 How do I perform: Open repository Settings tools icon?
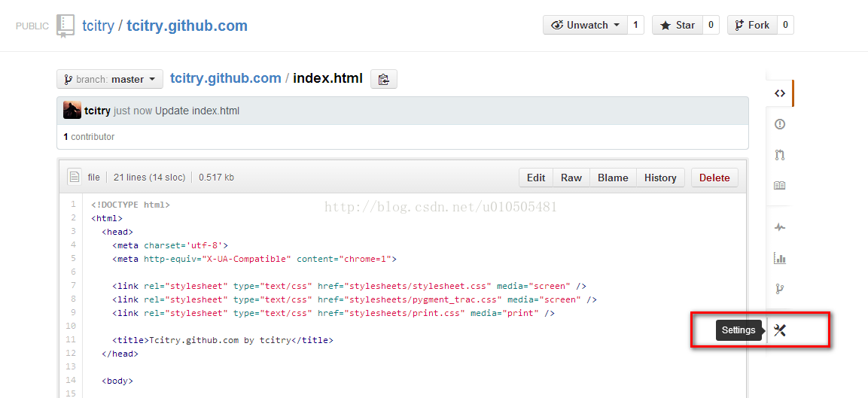pyautogui.click(x=779, y=330)
